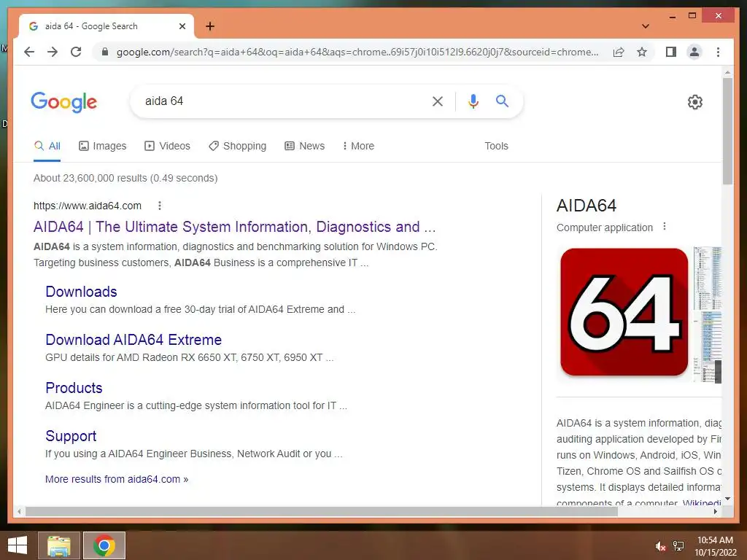Go forward to the next page
The width and height of the screenshot is (747, 560).
click(53, 52)
